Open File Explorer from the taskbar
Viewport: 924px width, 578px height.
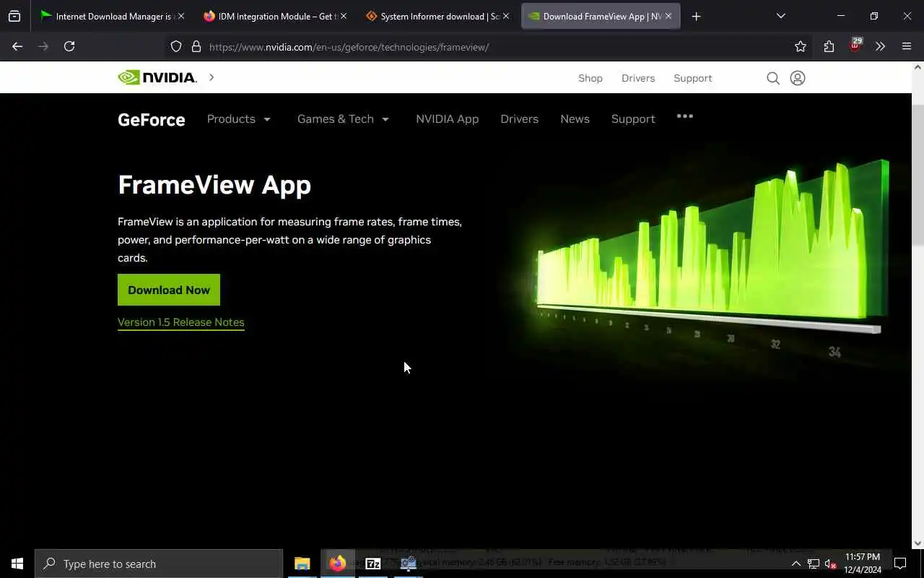[x=302, y=564]
